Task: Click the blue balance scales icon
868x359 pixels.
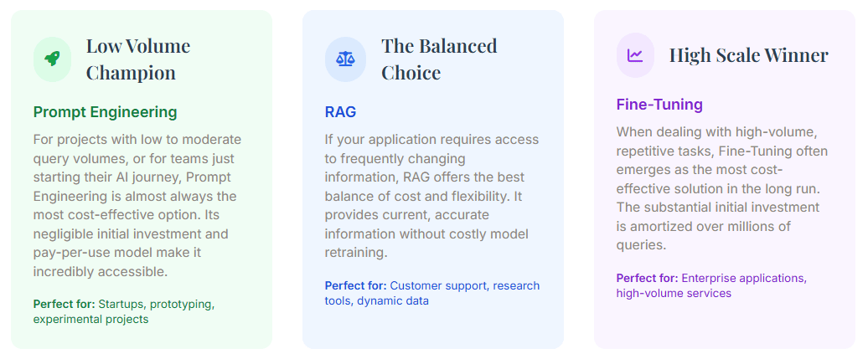Action: pyautogui.click(x=345, y=59)
